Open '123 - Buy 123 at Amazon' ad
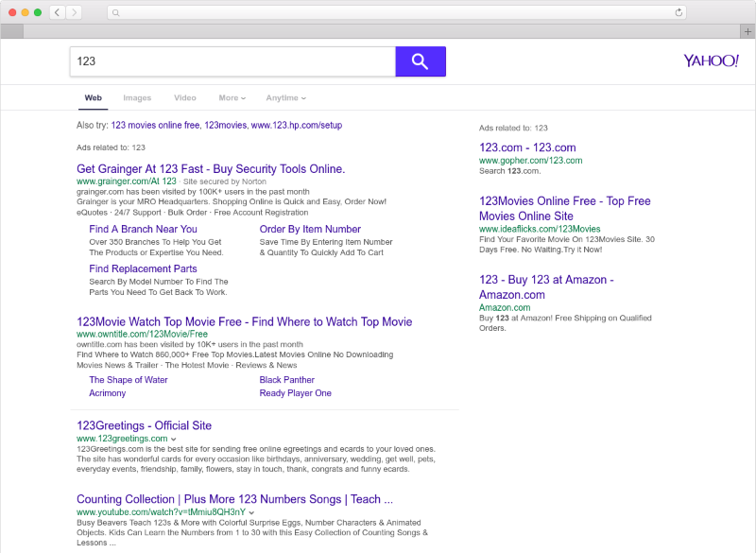The height and width of the screenshot is (553, 756). pyautogui.click(x=546, y=287)
